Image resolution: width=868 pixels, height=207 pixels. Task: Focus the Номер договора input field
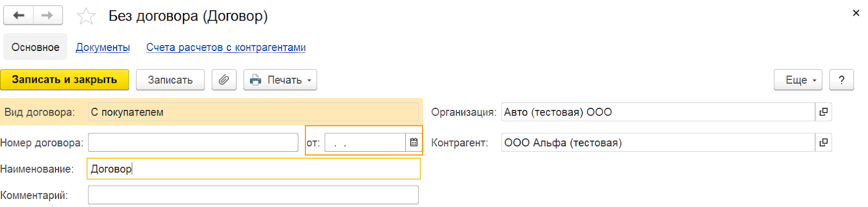pyautogui.click(x=193, y=143)
